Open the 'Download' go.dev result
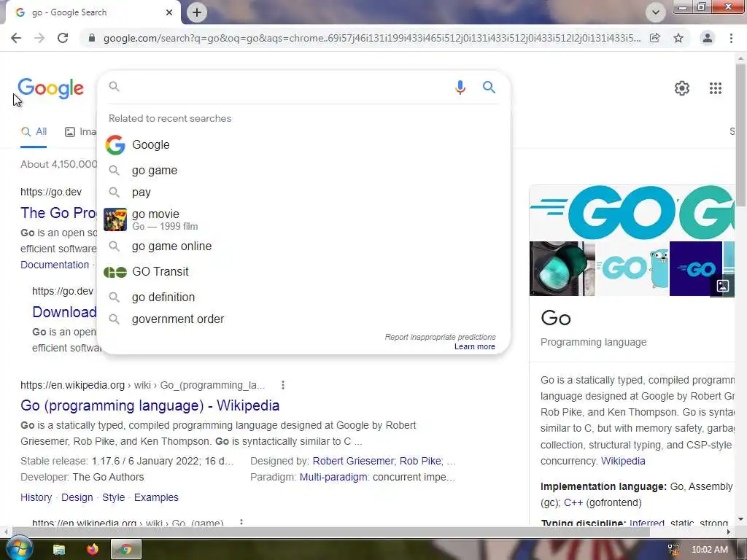Viewport: 747px width, 560px height. point(64,312)
